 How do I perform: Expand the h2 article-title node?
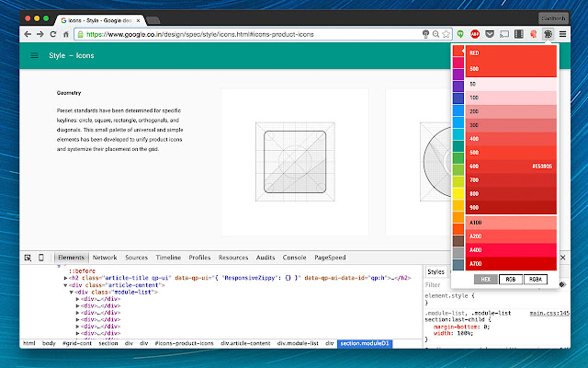(64, 277)
